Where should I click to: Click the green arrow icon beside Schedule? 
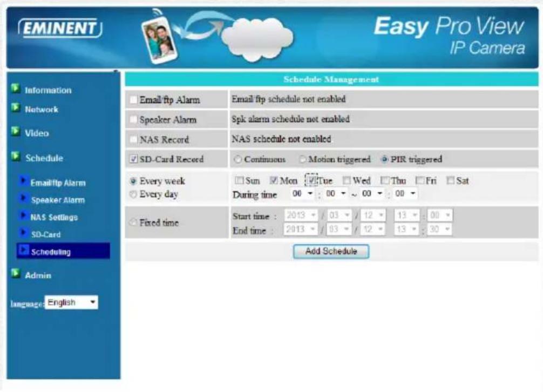pyautogui.click(x=15, y=156)
